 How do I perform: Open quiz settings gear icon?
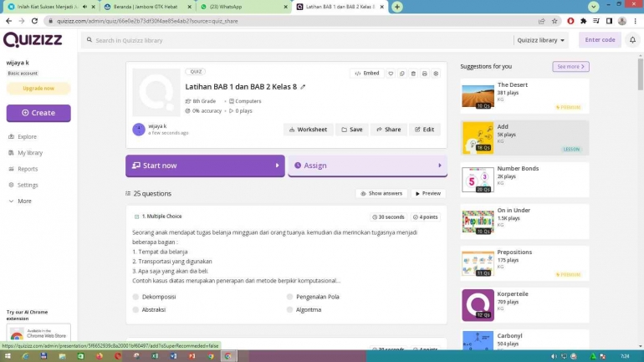point(436,74)
